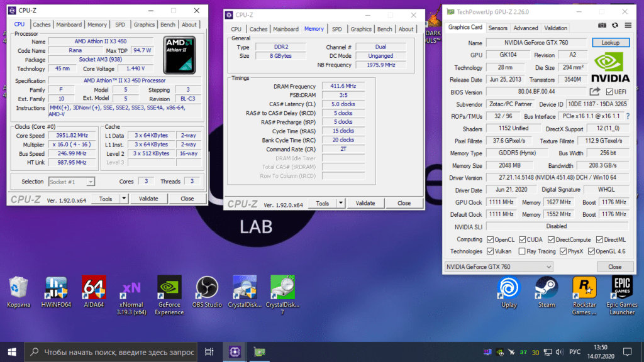Launch Uplay from the desktop
The height and width of the screenshot is (362, 644).
click(x=509, y=292)
